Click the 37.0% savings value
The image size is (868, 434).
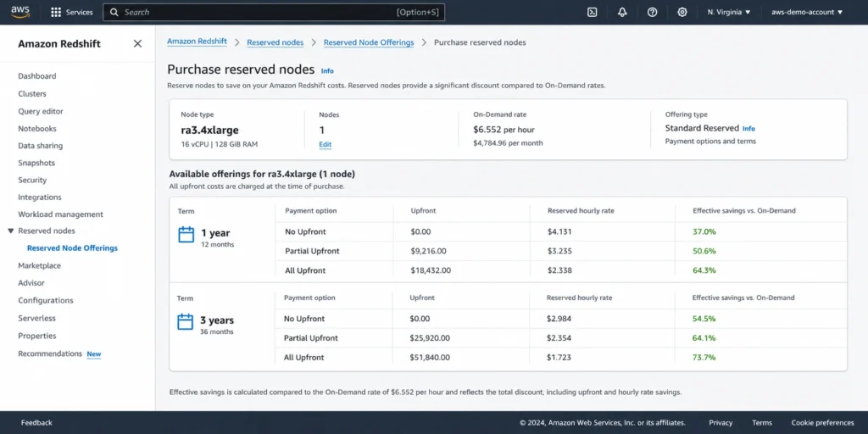point(704,232)
